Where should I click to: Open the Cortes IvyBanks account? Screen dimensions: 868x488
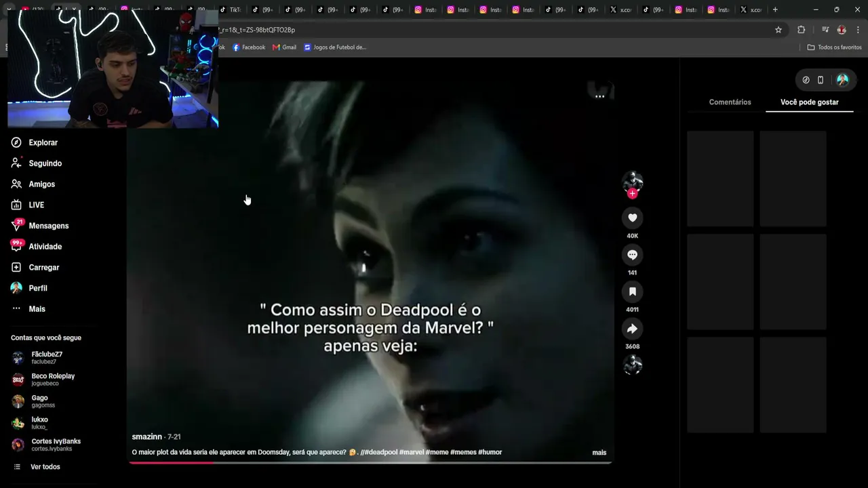(46, 445)
